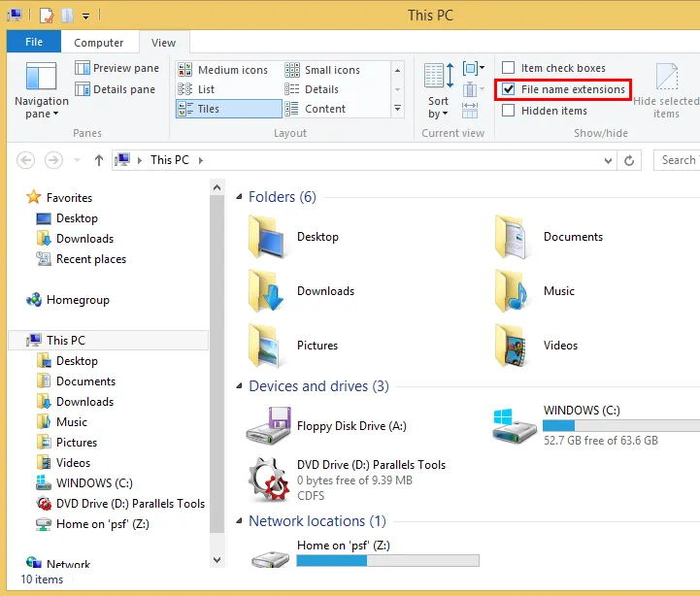Select the Tiles layout option
Screen dimensions: 700x596
[229, 109]
